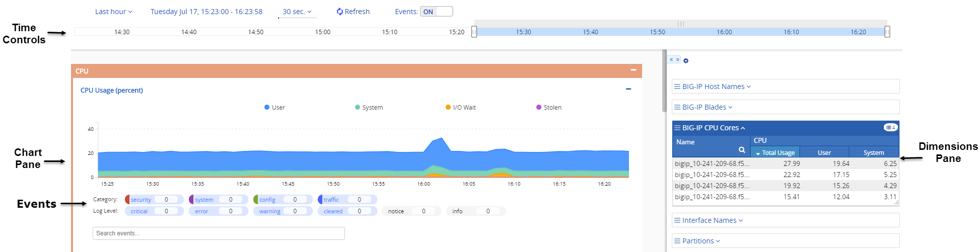Click the grip bar above the time selection

681,24
